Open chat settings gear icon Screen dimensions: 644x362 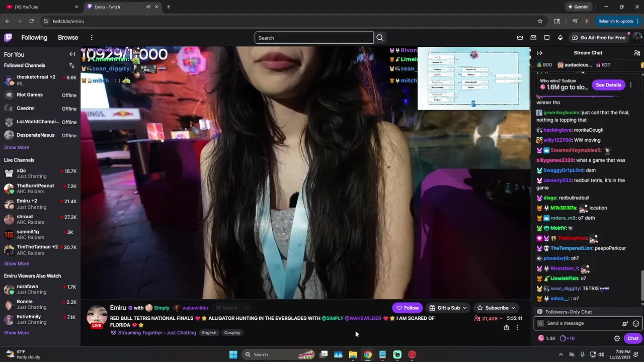click(x=617, y=338)
